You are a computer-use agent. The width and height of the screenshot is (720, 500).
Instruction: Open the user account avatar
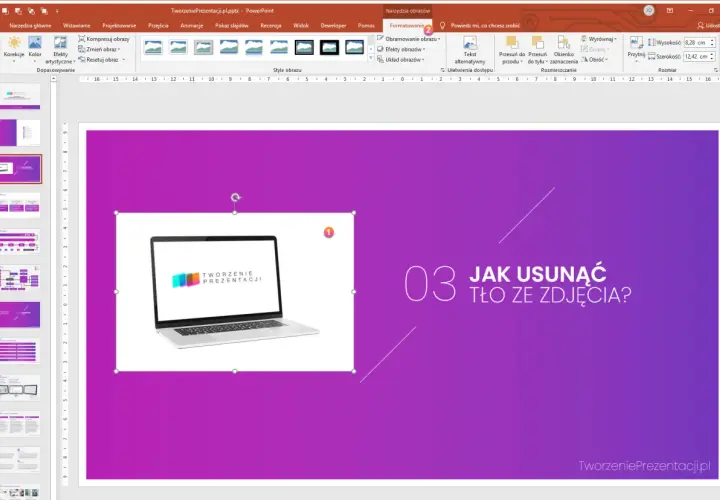click(649, 11)
